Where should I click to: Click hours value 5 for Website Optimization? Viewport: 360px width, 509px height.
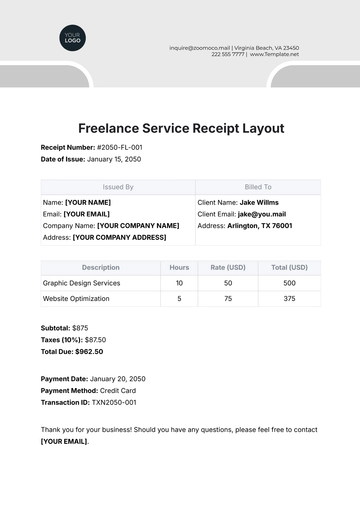coord(179,299)
